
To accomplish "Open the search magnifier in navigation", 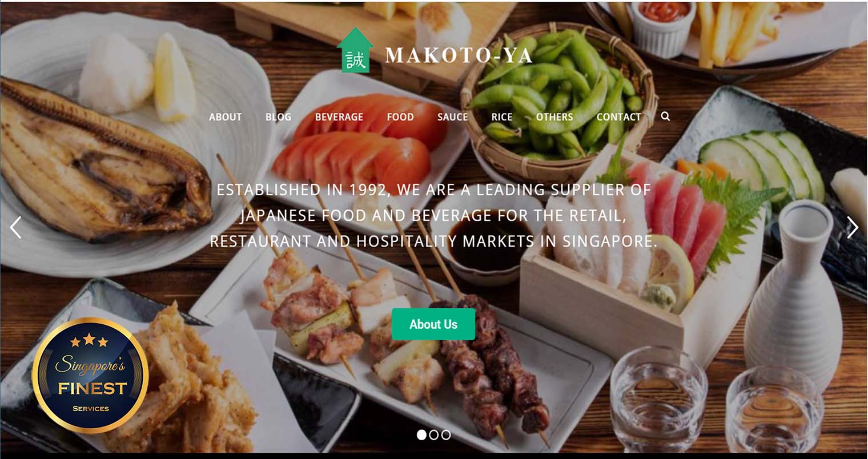I will point(665,116).
